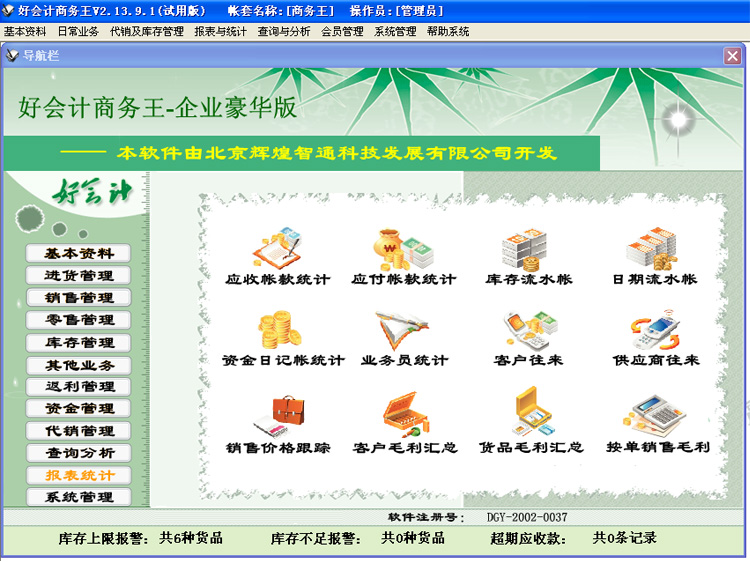Click the 共0种货品 count

[x=413, y=538]
